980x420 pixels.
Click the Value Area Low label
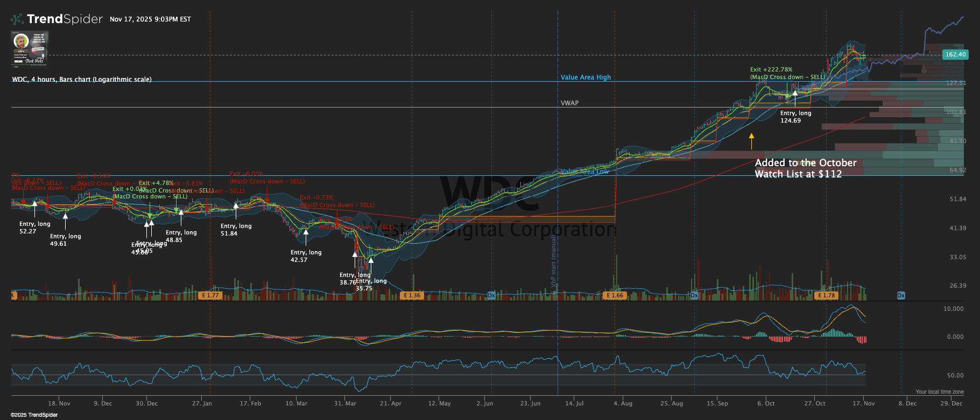(x=584, y=172)
